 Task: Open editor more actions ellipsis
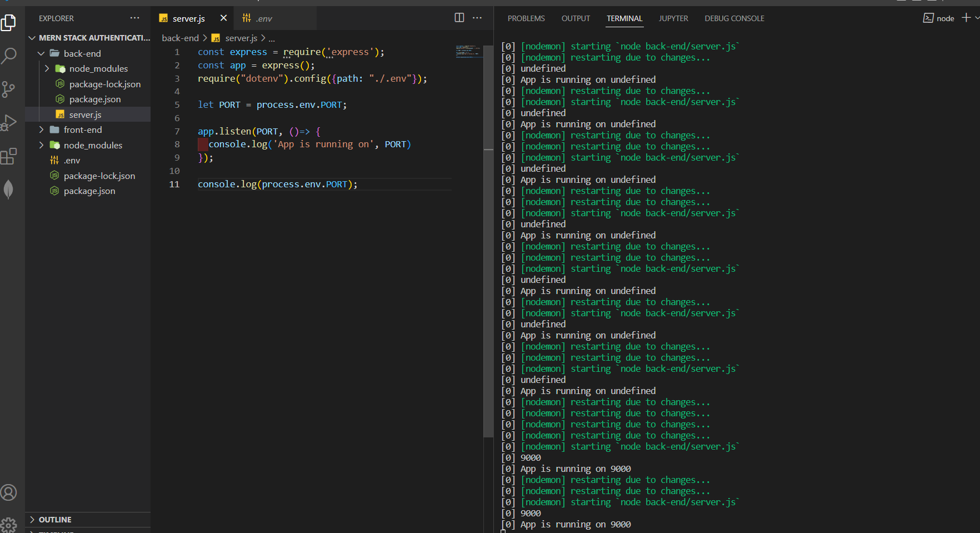477,18
